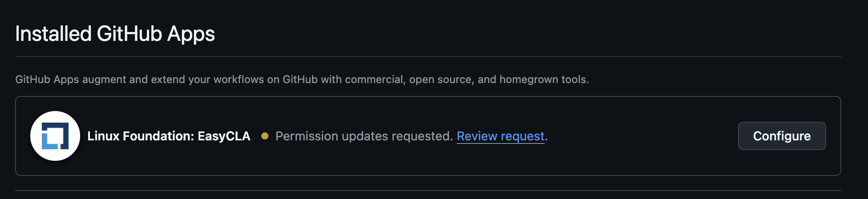Screen dimensions: 868x199
Task: Click the "Permission updates requested" status text
Action: coord(364,136)
